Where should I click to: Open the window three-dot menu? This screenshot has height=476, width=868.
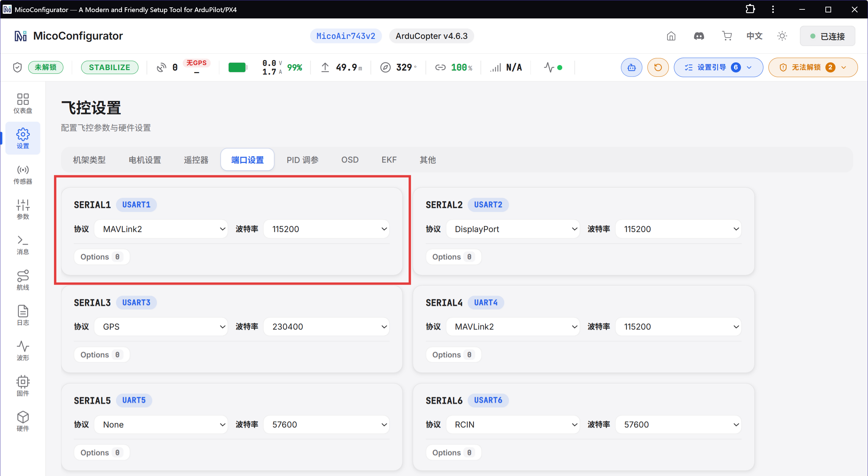(773, 9)
